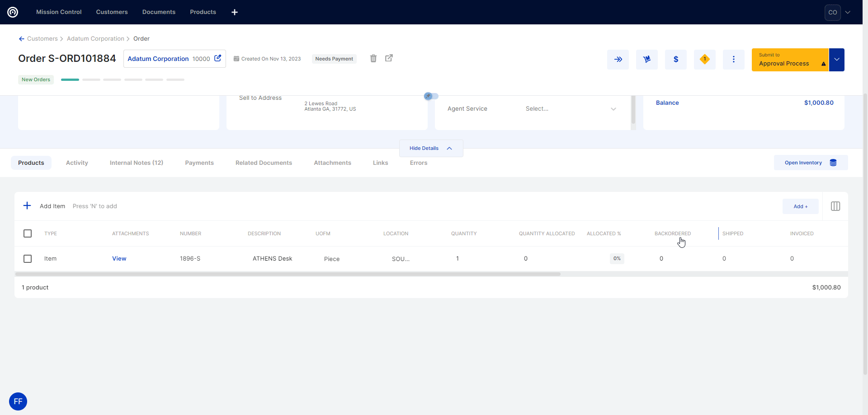Click the Open Inventory button

[x=810, y=163]
